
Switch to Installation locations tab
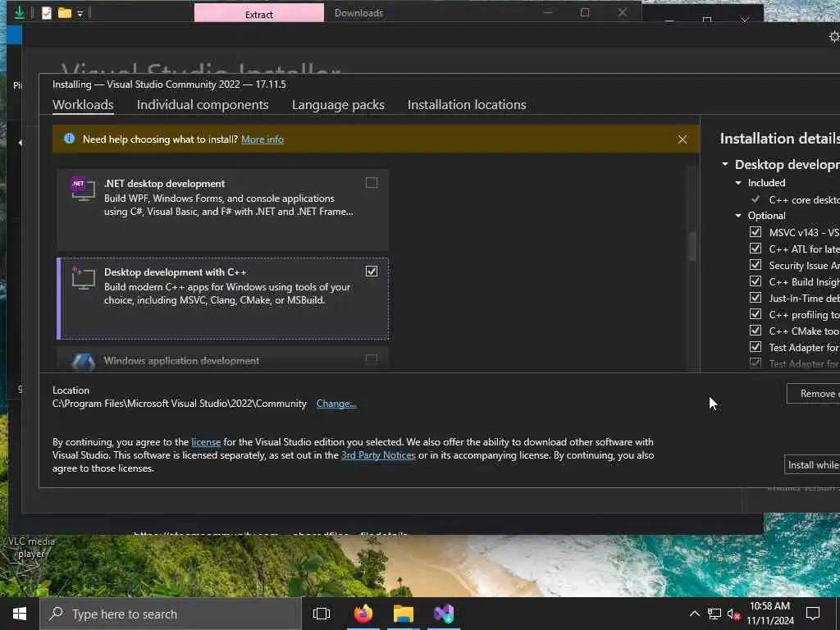pos(467,105)
